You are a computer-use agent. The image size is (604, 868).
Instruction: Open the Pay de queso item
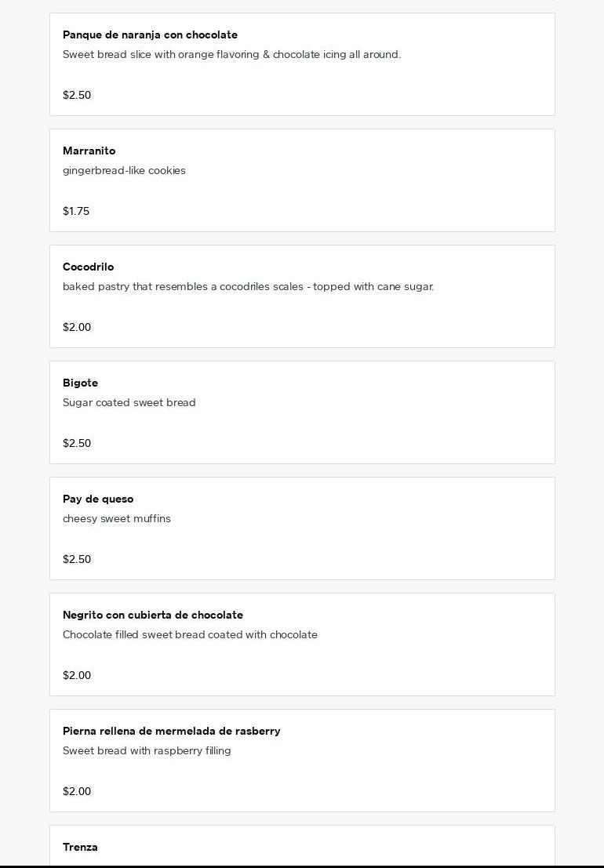click(x=302, y=528)
